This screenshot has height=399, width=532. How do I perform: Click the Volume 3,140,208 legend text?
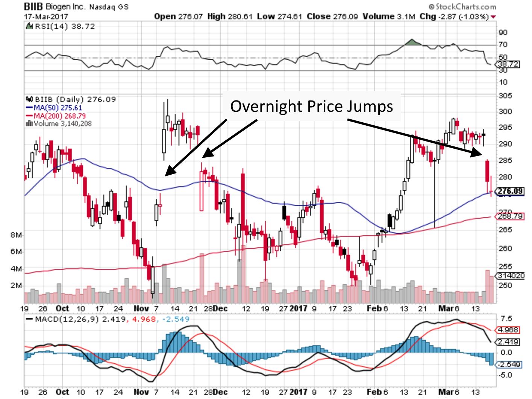click(x=62, y=123)
